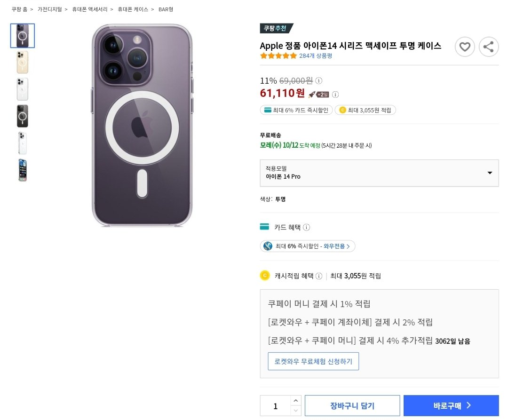Screen dimensions: 508x420
Task: Decrease quantity with down stepper arrow
Action: click(295, 411)
